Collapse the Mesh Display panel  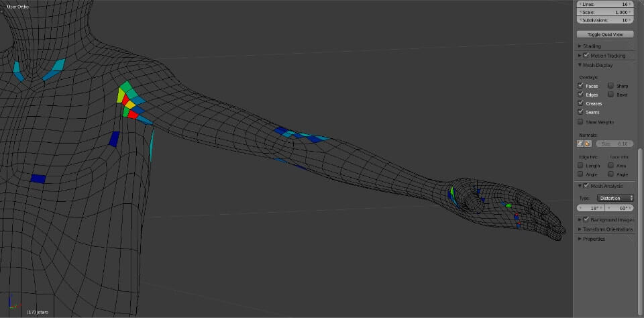(580, 65)
